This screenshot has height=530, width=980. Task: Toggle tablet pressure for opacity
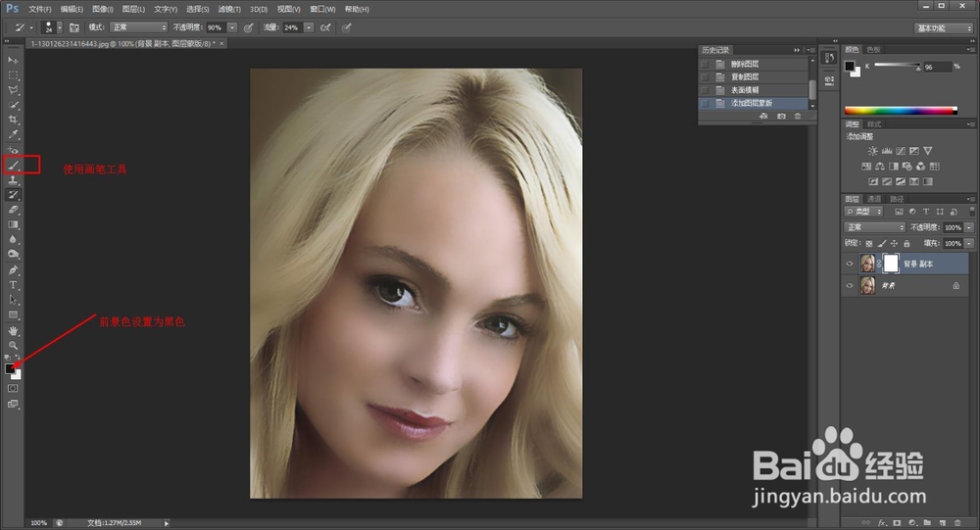click(x=248, y=27)
